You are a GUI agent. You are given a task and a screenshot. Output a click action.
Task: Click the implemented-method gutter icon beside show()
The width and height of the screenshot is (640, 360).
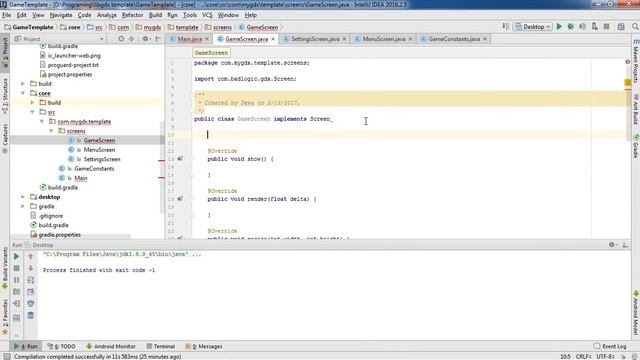180,159
